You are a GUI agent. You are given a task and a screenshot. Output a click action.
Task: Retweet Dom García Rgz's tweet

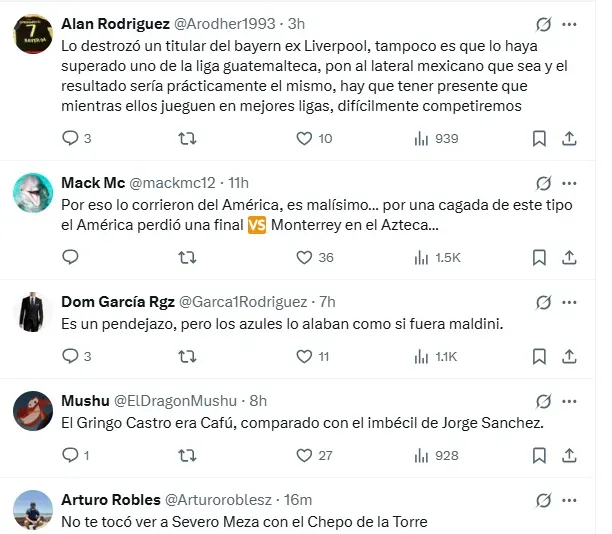tap(186, 356)
